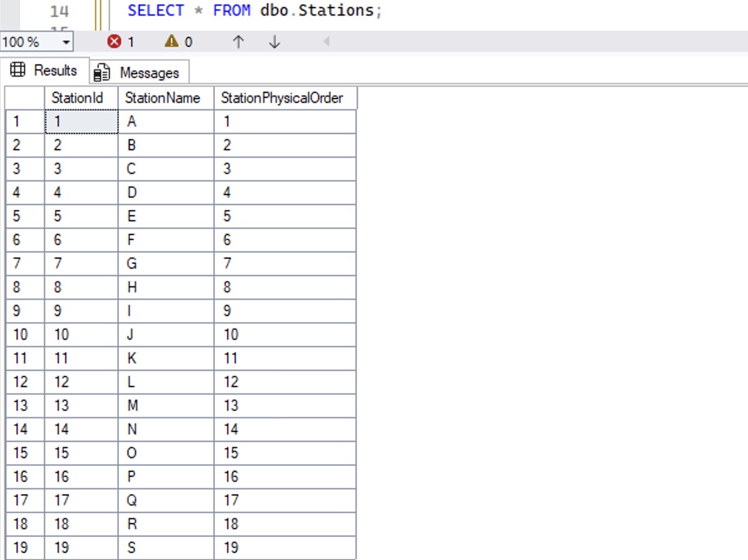Switch to the Results tab

(x=55, y=70)
